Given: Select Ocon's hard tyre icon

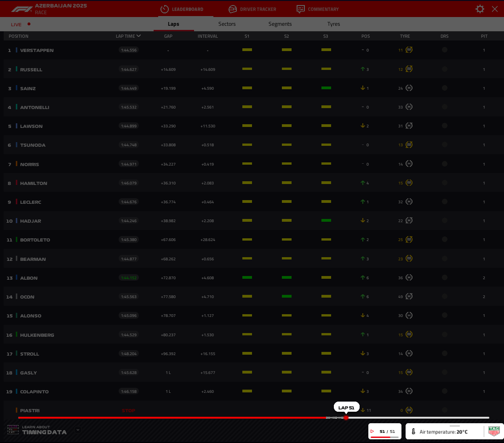Looking at the screenshot, I should pos(409,296).
